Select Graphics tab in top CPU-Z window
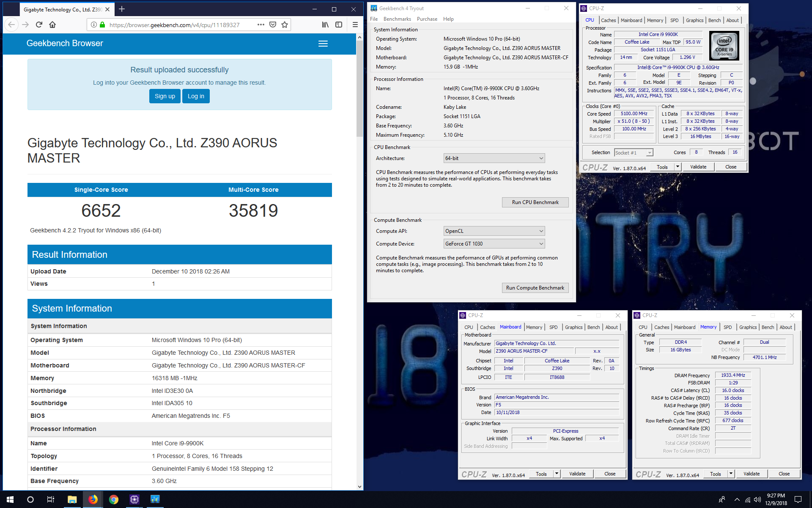This screenshot has width=812, height=508. point(694,20)
